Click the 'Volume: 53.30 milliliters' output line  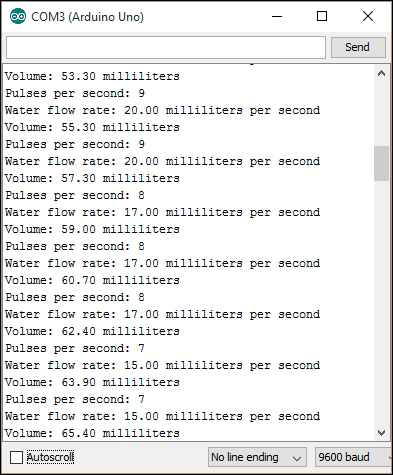click(92, 76)
